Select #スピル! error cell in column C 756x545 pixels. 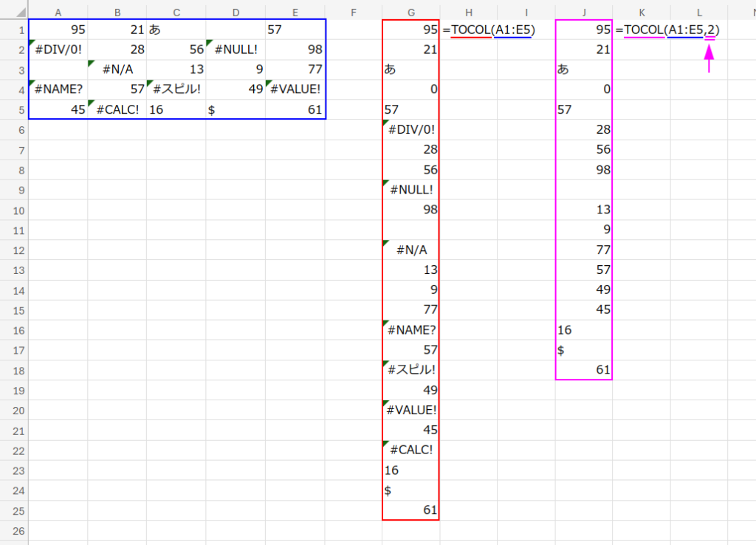coord(176,90)
